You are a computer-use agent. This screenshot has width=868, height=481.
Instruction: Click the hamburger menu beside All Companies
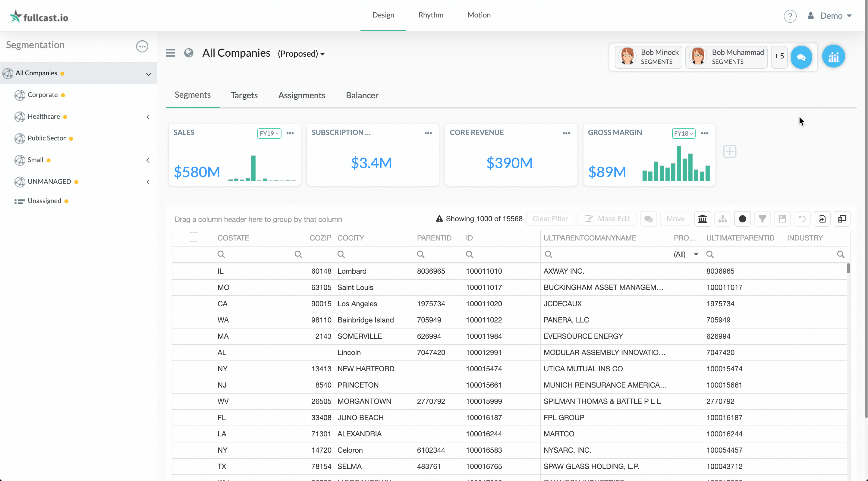point(171,53)
